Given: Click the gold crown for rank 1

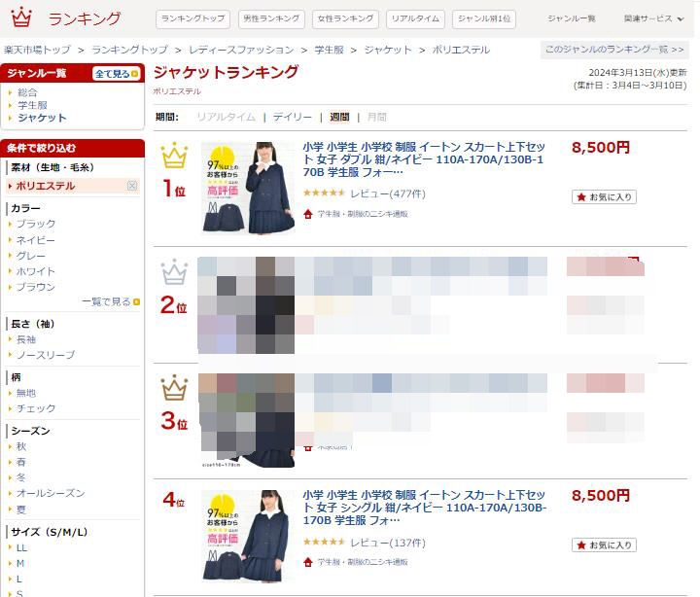Looking at the screenshot, I should point(174,155).
